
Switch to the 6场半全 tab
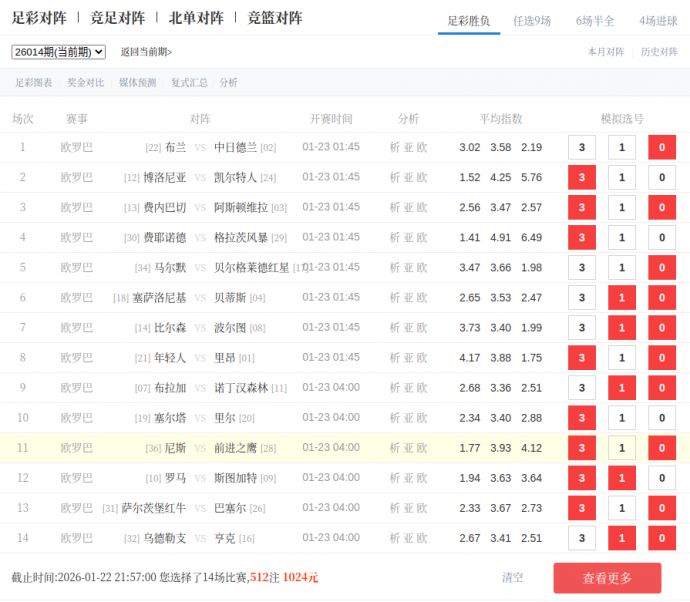pos(595,20)
